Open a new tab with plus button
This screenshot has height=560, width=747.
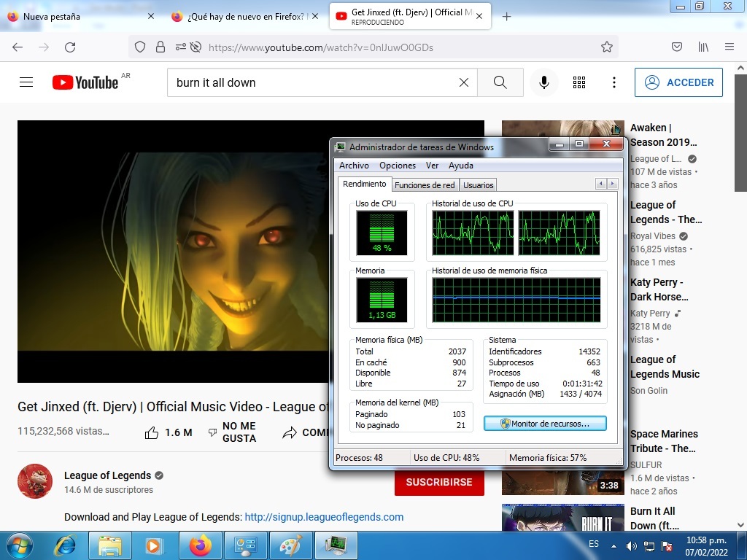pos(506,17)
